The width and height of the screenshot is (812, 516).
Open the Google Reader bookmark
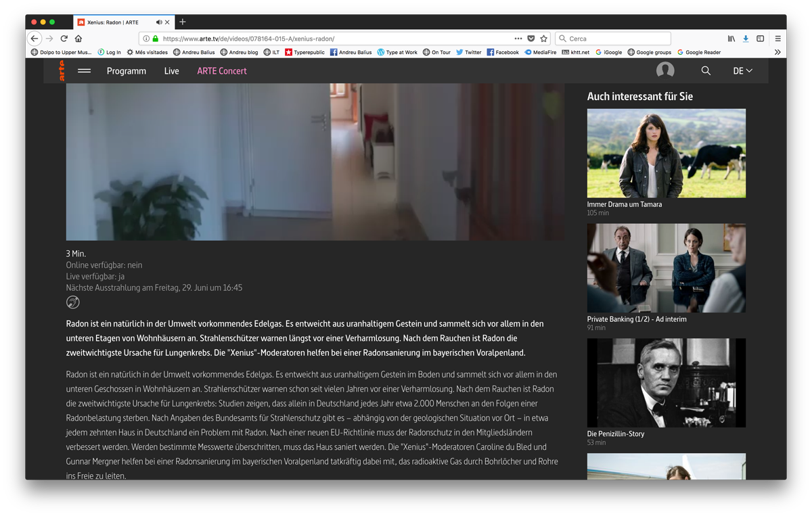[699, 52]
